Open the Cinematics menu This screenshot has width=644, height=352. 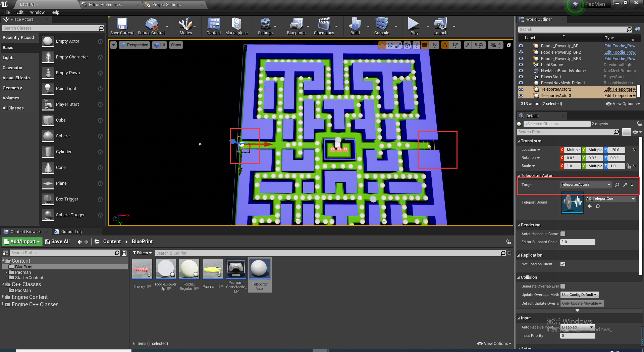tap(324, 26)
